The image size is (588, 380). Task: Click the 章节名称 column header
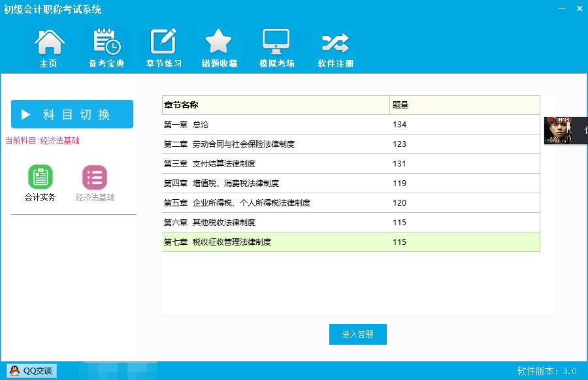coord(274,105)
